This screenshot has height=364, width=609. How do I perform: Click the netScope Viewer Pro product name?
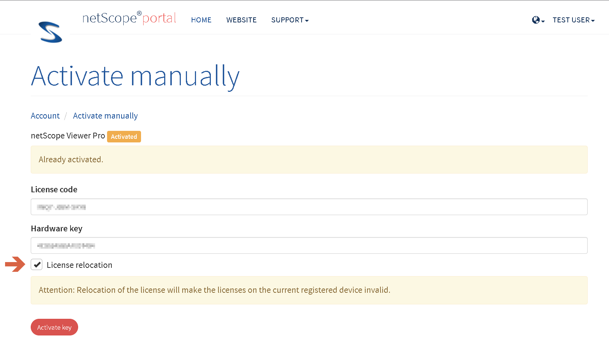pos(68,136)
